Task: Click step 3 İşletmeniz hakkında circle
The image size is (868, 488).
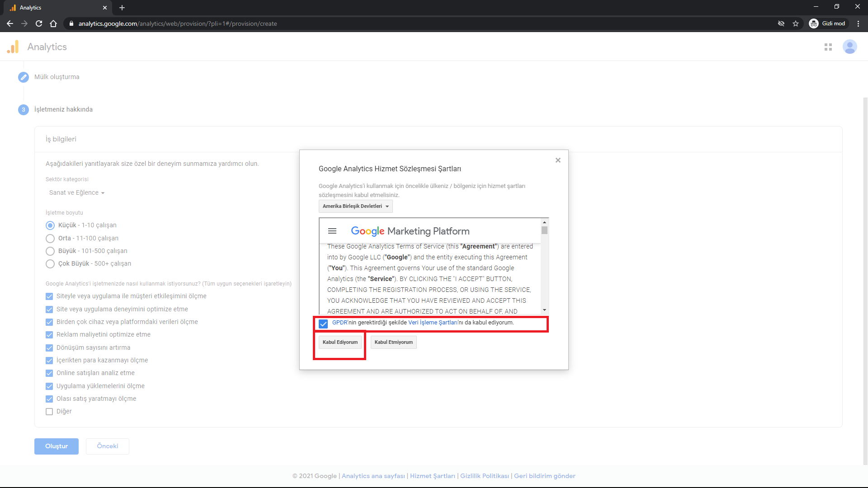Action: 24,110
